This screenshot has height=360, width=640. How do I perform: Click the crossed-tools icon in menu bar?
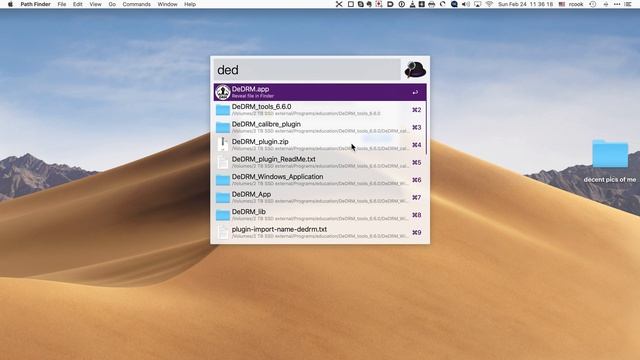(x=339, y=4)
